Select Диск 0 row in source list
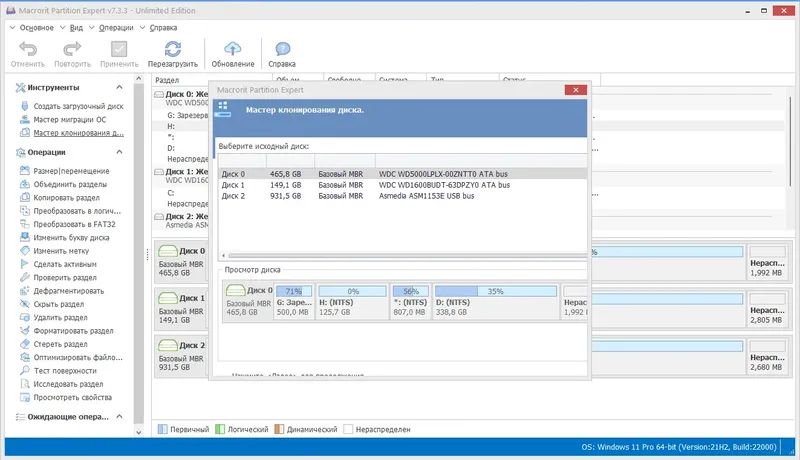Image resolution: width=800 pixels, height=460 pixels. point(402,174)
